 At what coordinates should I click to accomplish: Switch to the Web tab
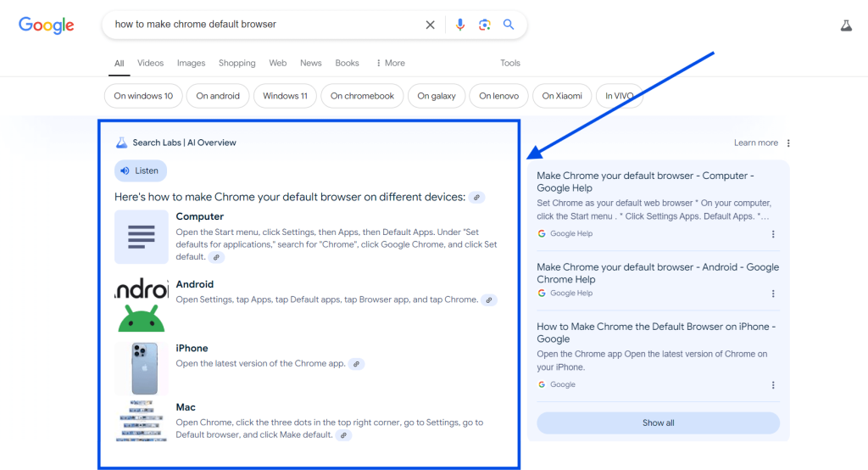pyautogui.click(x=278, y=63)
